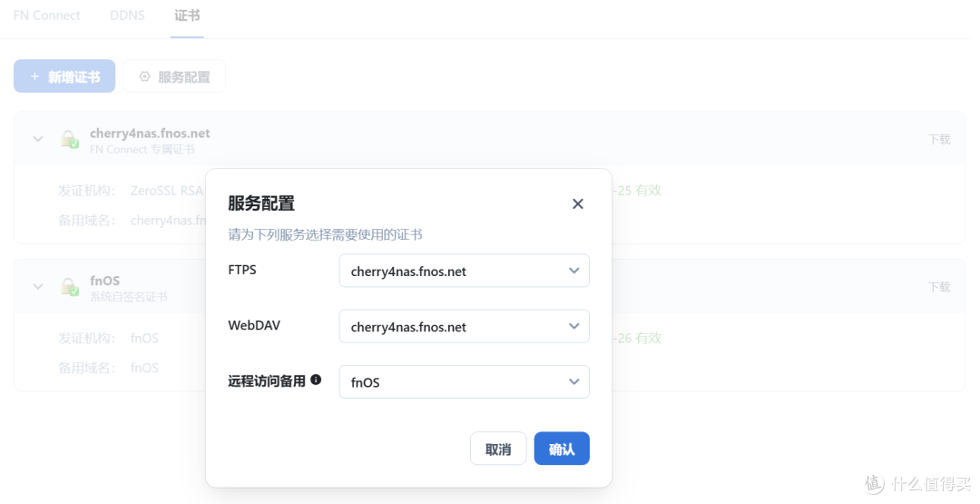Click the plus icon in 新增证书
This screenshot has width=980, height=504.
[x=35, y=76]
